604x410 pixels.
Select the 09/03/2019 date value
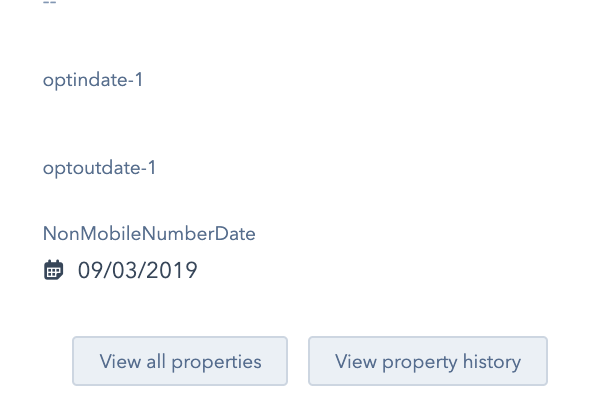point(138,270)
